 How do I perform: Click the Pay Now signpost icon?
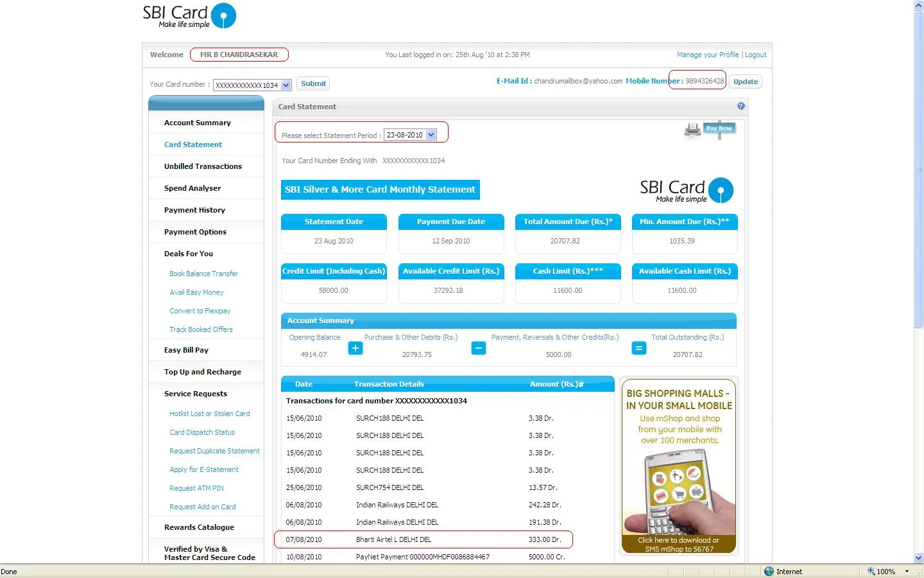pyautogui.click(x=719, y=128)
